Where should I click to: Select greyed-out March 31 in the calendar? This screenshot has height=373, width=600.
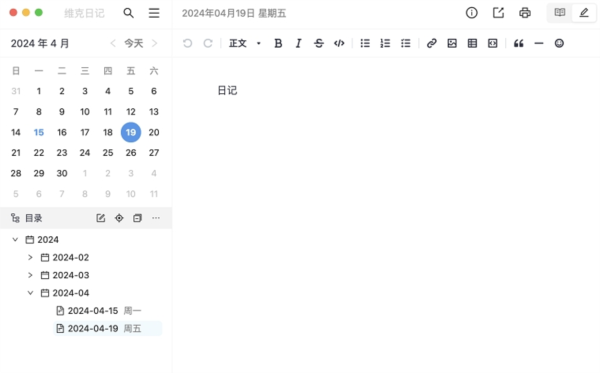click(16, 91)
